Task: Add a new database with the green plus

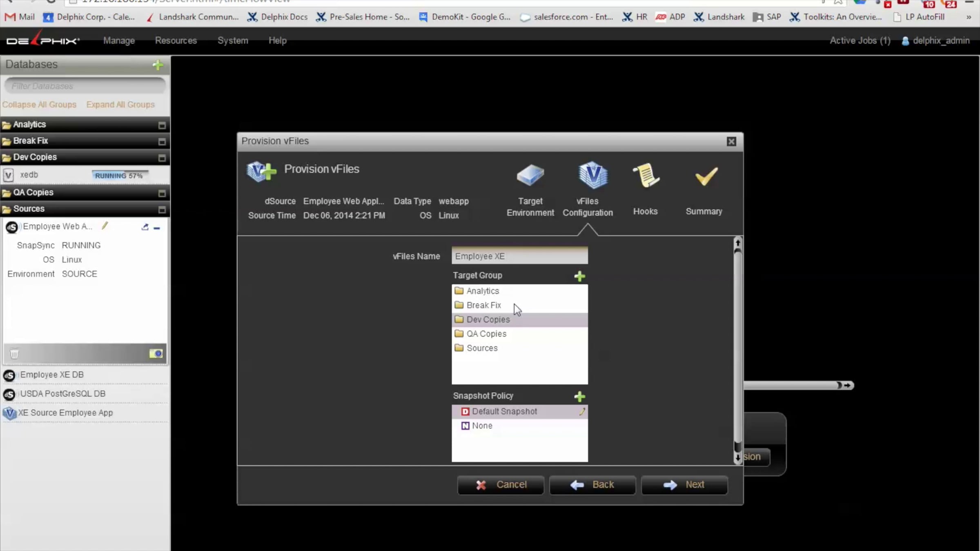Action: pyautogui.click(x=158, y=65)
